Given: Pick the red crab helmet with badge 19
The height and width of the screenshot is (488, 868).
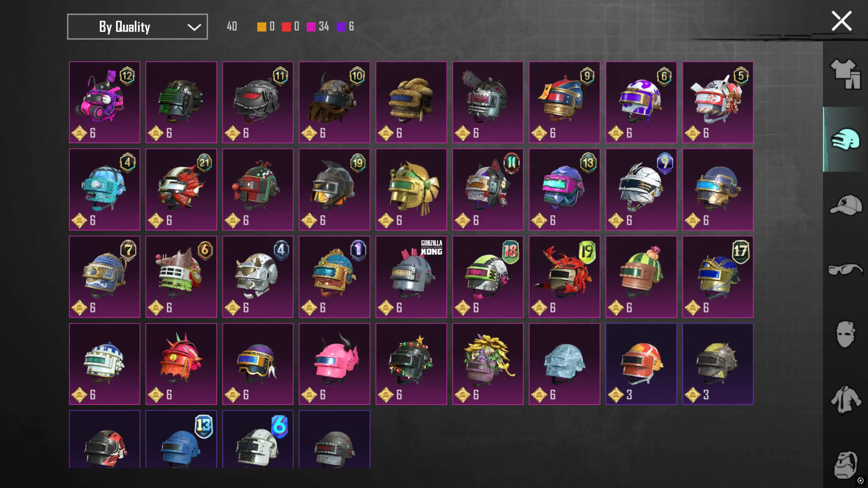Looking at the screenshot, I should (x=564, y=277).
